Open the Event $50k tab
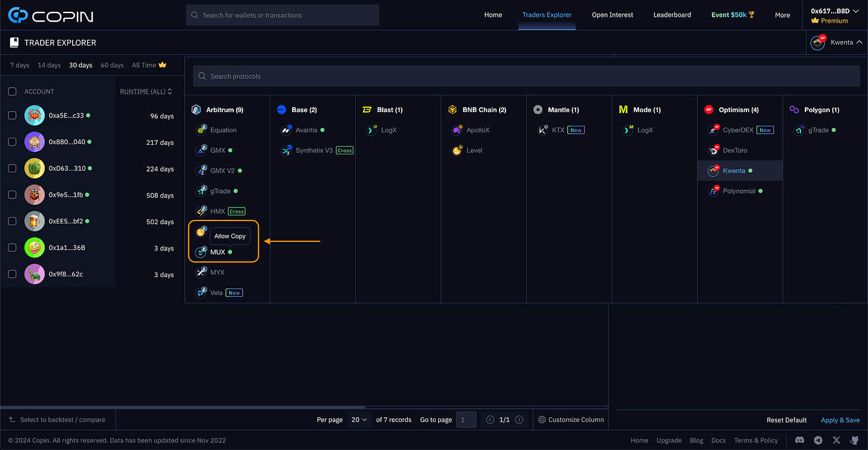The image size is (868, 450). click(x=733, y=15)
